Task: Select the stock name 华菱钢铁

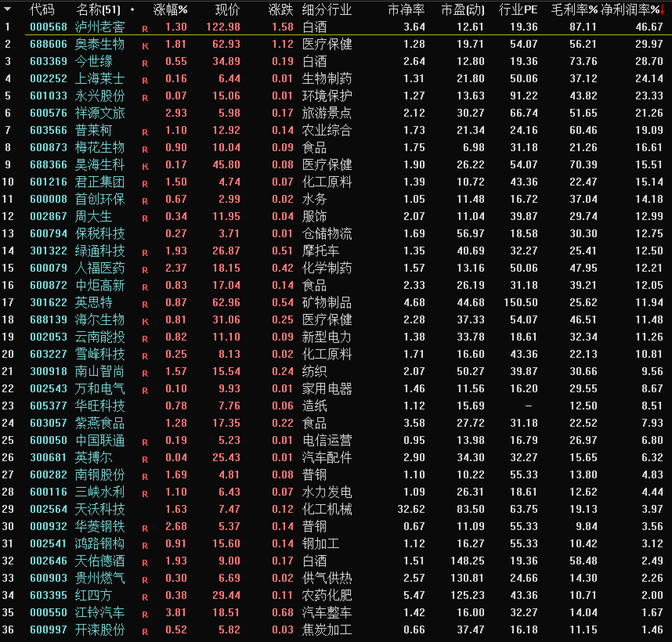Action: 100,526
